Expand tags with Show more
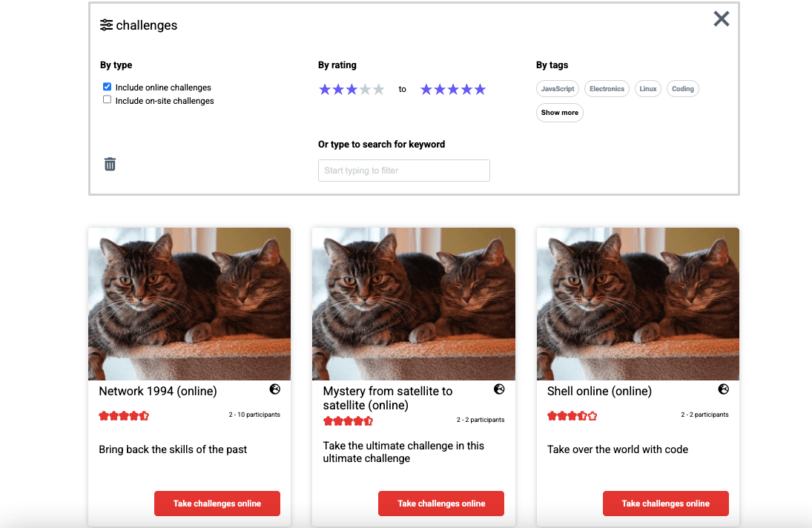The image size is (812, 528). 560,112
